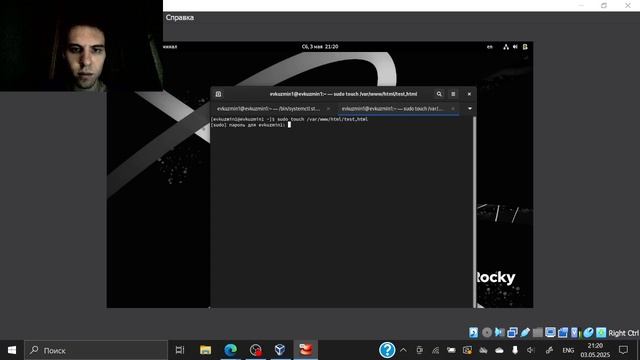Open the Windows volume speaker tray icon
Screen dimensions: 640x360
coord(530,350)
